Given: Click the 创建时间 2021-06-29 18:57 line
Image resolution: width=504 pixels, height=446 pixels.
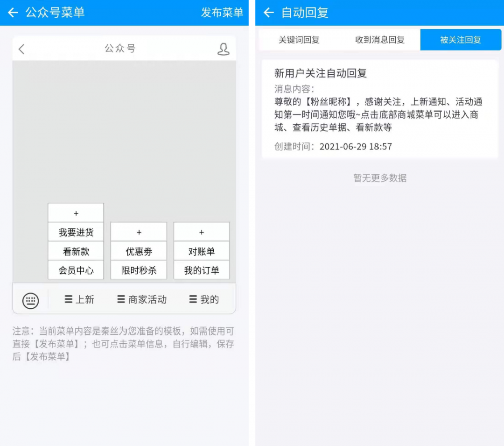Looking at the screenshot, I should click(333, 146).
